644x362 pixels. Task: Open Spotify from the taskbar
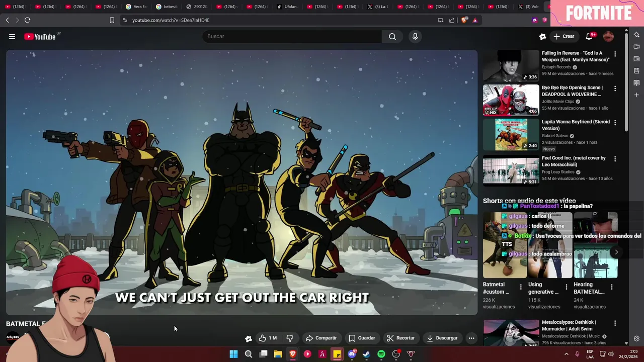[381, 354]
